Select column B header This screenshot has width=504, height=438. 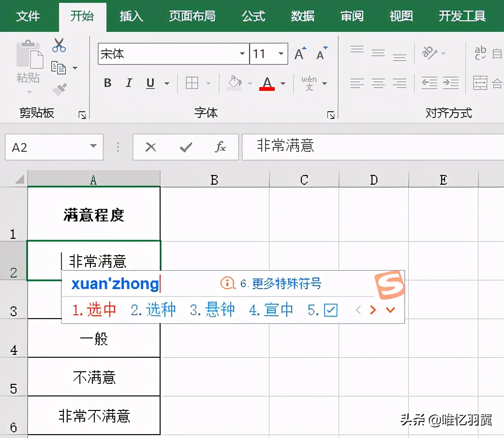pos(214,179)
